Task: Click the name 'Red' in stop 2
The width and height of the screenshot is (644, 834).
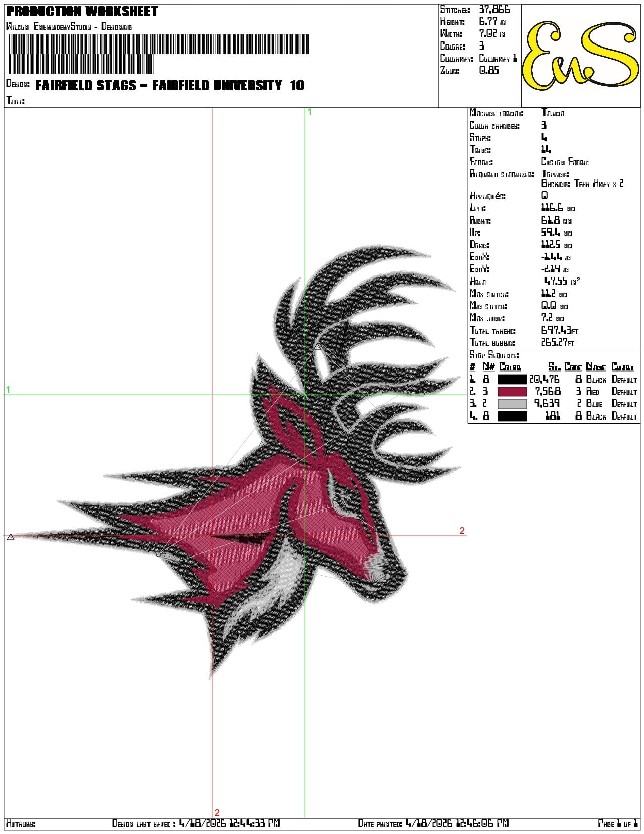Action: tap(592, 392)
